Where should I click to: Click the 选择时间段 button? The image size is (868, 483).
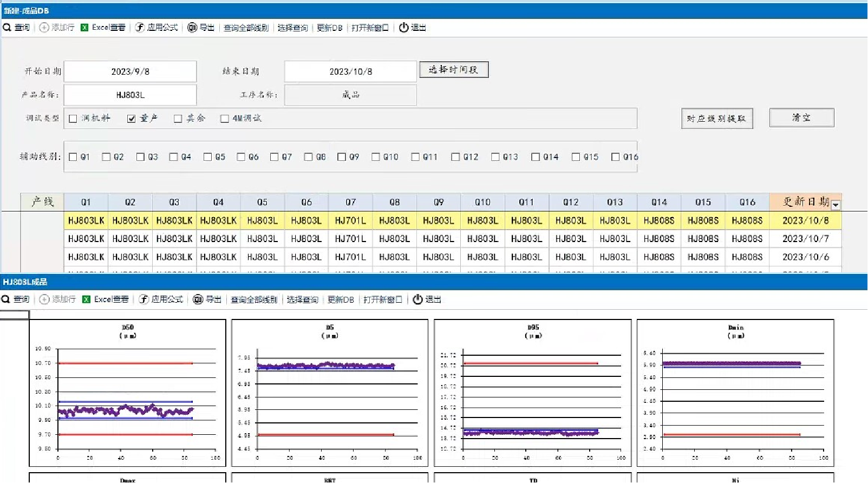pyautogui.click(x=454, y=69)
